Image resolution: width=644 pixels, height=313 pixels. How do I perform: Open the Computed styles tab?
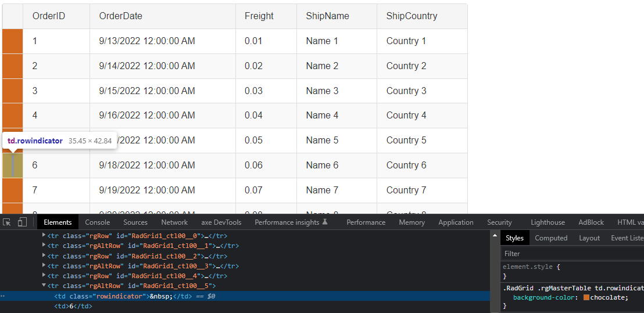tap(551, 238)
